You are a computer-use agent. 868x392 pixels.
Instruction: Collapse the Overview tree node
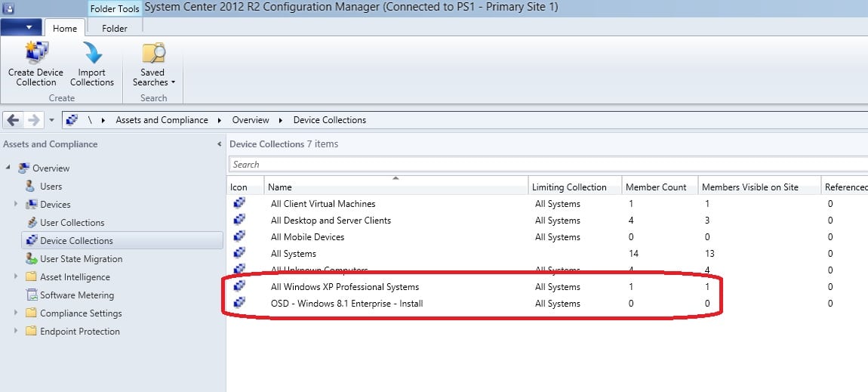pos(8,168)
